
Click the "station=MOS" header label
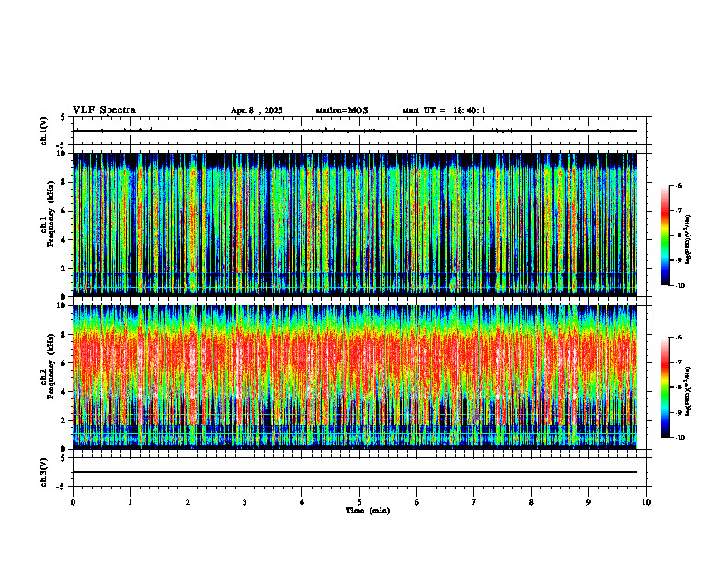point(342,110)
